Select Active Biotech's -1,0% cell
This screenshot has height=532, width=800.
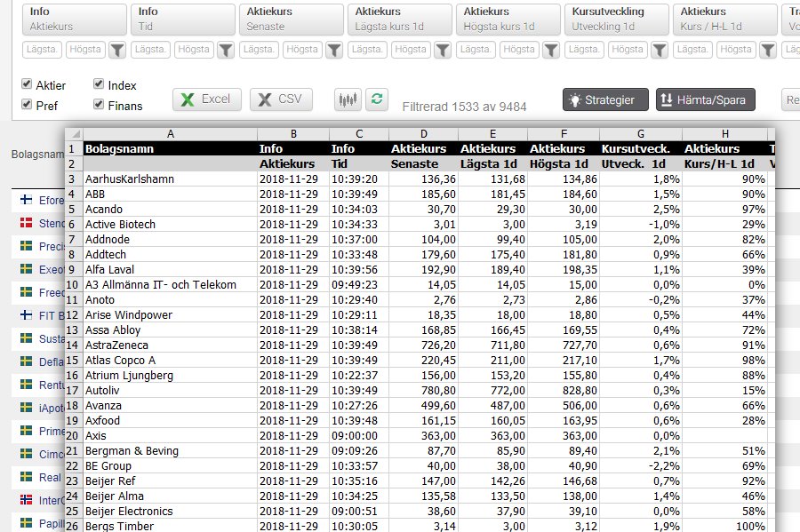641,224
